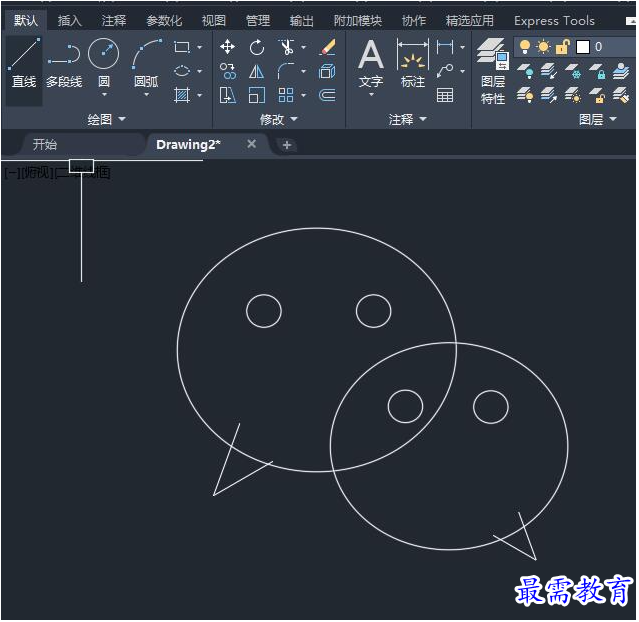Insert a table with table icon
This screenshot has width=639, height=622.
pos(445,95)
